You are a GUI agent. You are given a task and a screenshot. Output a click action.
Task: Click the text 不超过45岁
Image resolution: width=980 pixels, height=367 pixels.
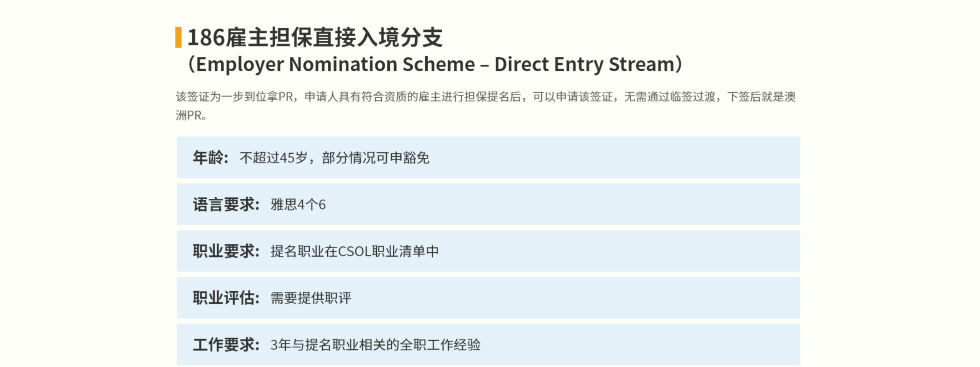click(x=273, y=157)
